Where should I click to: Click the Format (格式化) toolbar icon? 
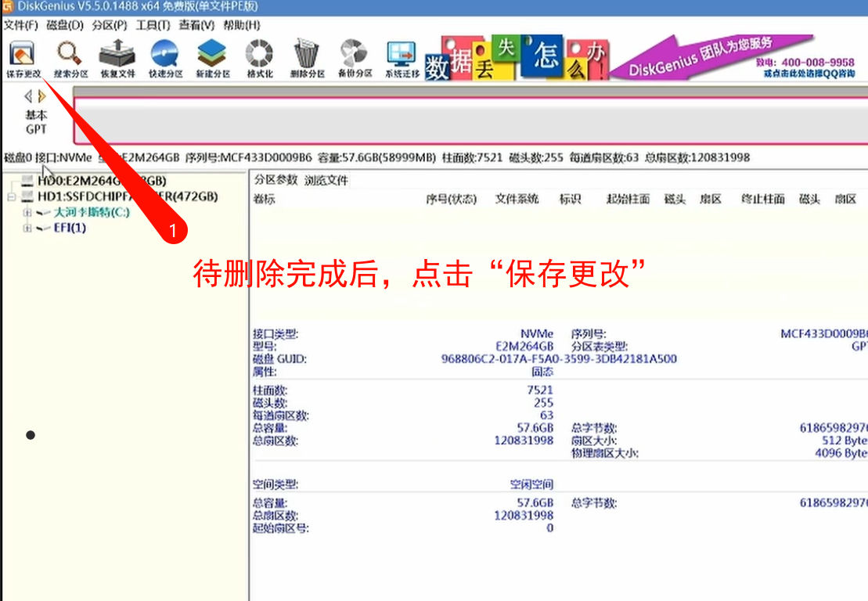click(260, 59)
